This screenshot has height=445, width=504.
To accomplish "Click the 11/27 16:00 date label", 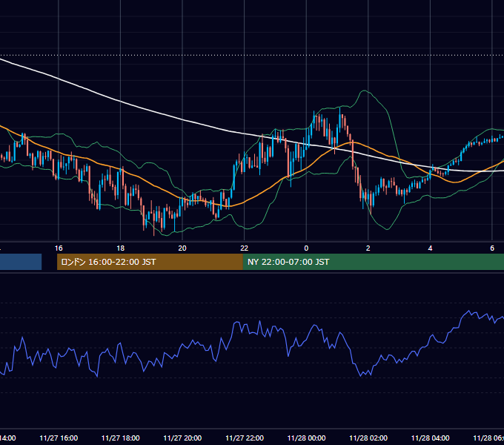I will [x=59, y=438].
